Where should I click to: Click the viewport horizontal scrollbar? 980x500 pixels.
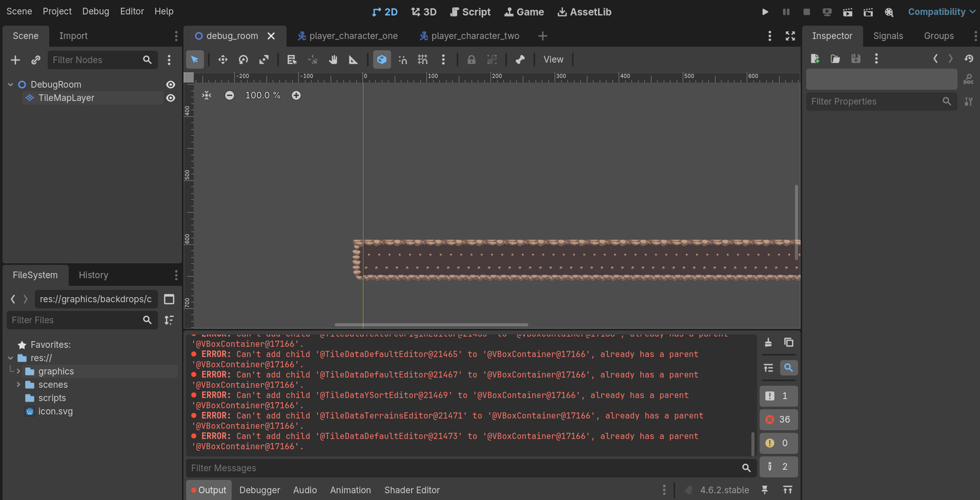(431, 325)
